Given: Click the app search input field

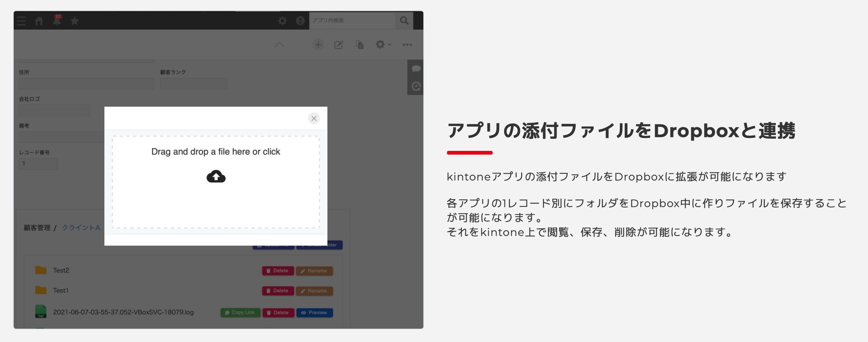Looking at the screenshot, I should click(352, 20).
